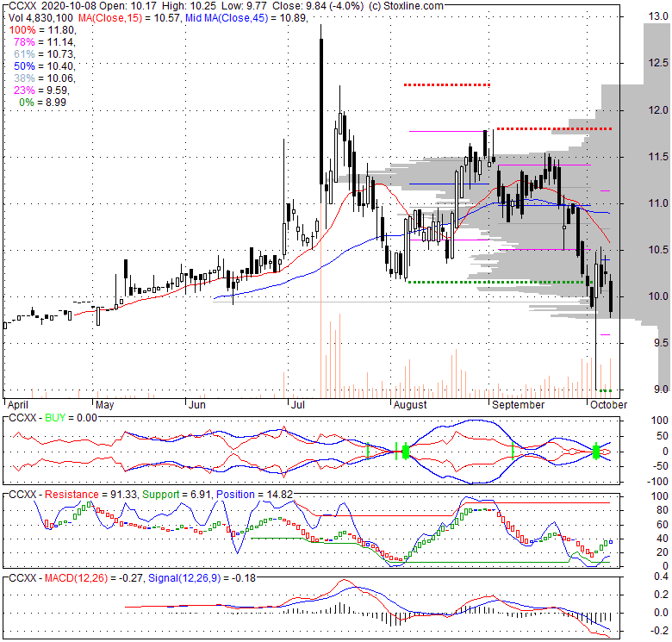This screenshot has width=672, height=642.
Task: Select 'Vol 4,830,100' volume reading
Action: 40,18
